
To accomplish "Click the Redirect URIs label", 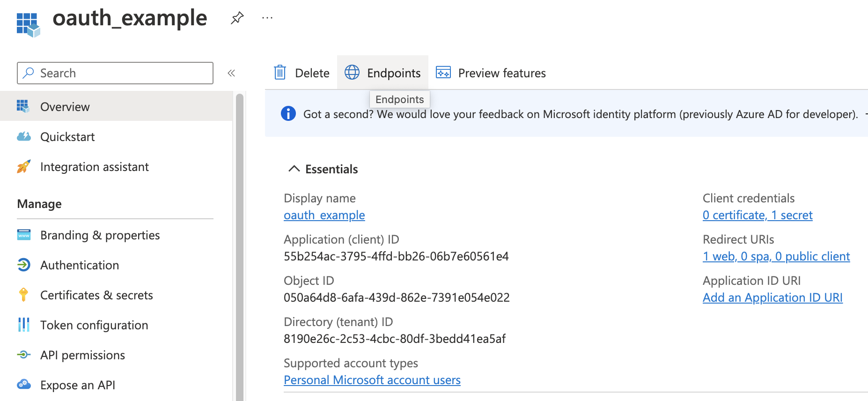I will click(738, 239).
